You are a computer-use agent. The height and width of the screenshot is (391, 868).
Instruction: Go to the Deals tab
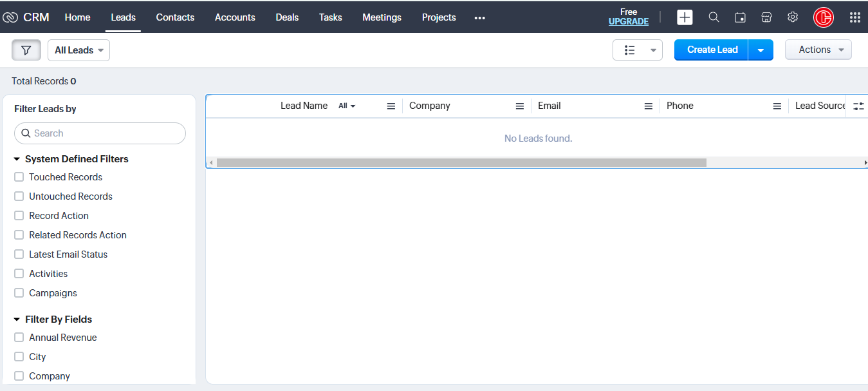tap(287, 17)
